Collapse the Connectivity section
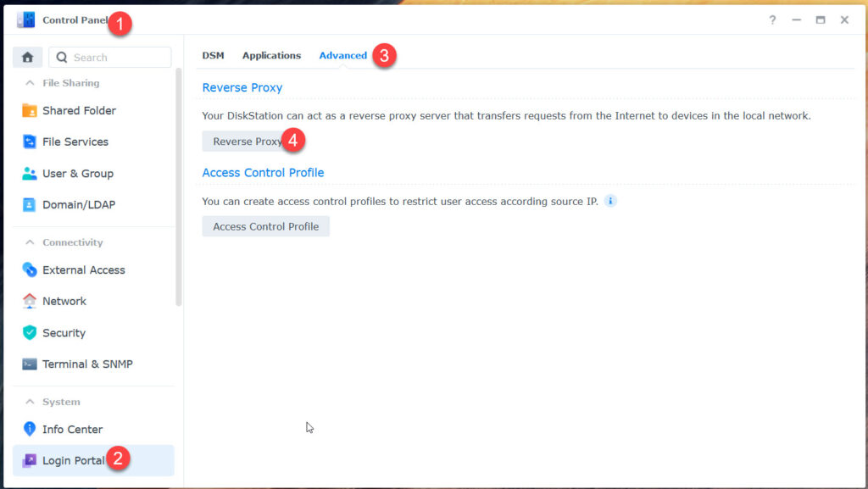The image size is (868, 489). coord(31,242)
